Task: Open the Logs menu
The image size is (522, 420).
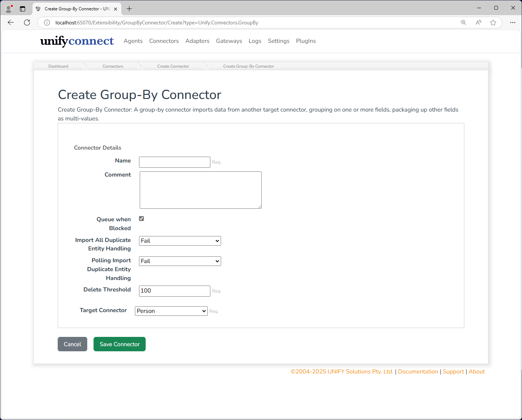Action: [255, 41]
